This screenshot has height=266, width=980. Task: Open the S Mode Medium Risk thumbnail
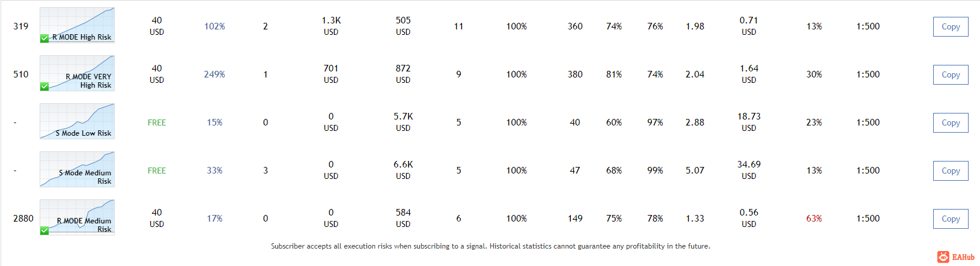(x=77, y=169)
